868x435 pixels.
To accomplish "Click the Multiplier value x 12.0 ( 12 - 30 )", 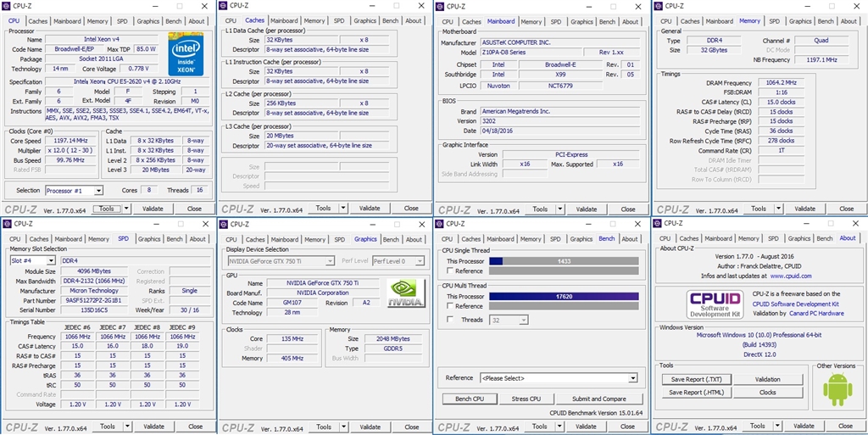I will [x=71, y=150].
